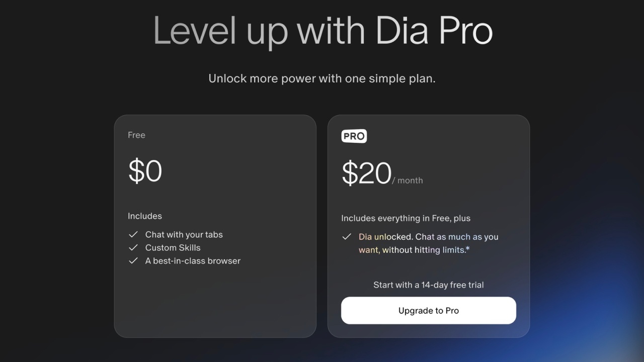Screen dimensions: 644x362
Task: Select A best-in-class browser feature text
Action: tap(193, 260)
